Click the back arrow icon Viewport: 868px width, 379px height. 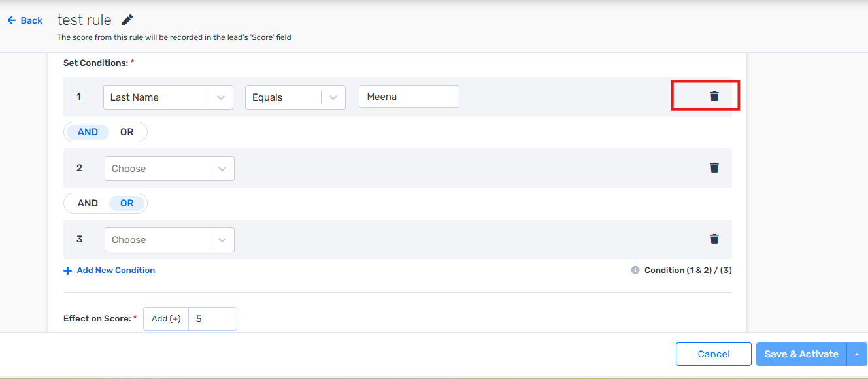[x=11, y=20]
